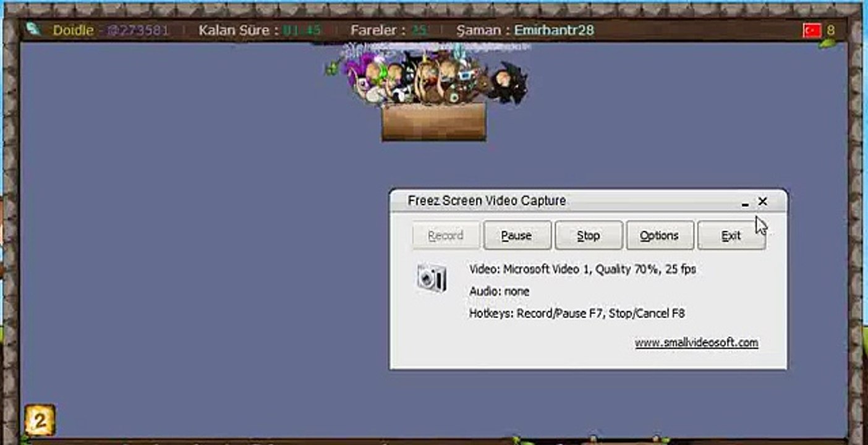The height and width of the screenshot is (445, 868).
Task: Open the Options dialog
Action: 660,235
